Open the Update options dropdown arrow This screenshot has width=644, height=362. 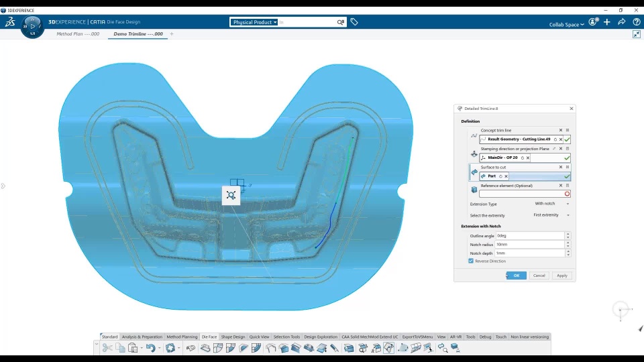point(178,348)
